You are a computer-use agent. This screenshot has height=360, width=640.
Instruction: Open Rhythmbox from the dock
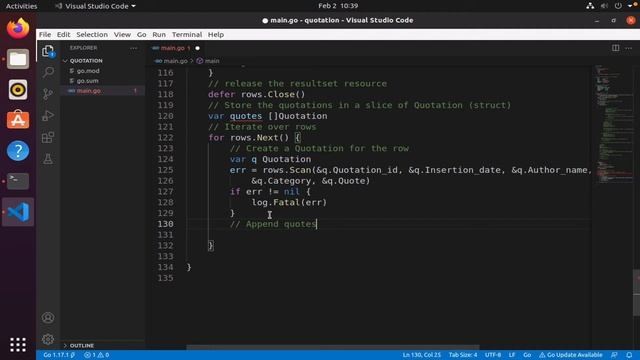[x=18, y=90]
